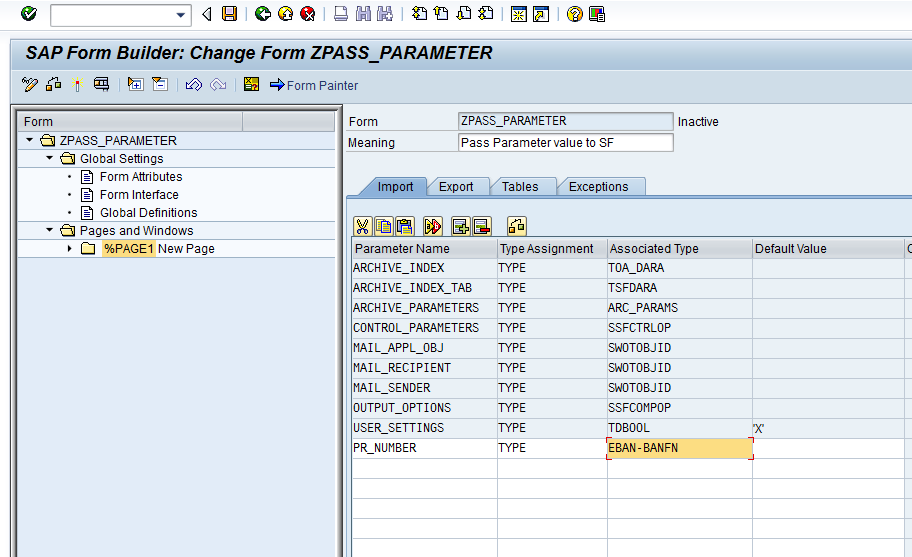
Task: Collapse the ZPASS_PARAMETER root node
Action: pyautogui.click(x=29, y=140)
